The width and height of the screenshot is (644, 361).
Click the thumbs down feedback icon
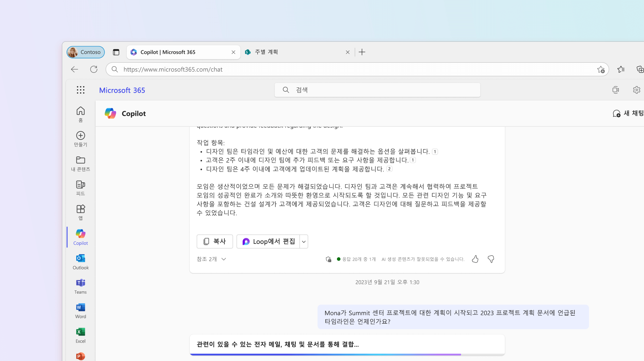tap(491, 259)
